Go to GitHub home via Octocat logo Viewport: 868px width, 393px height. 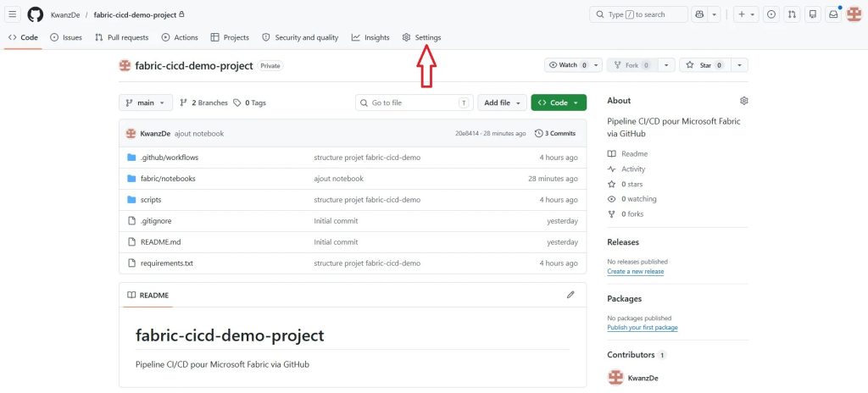point(36,14)
